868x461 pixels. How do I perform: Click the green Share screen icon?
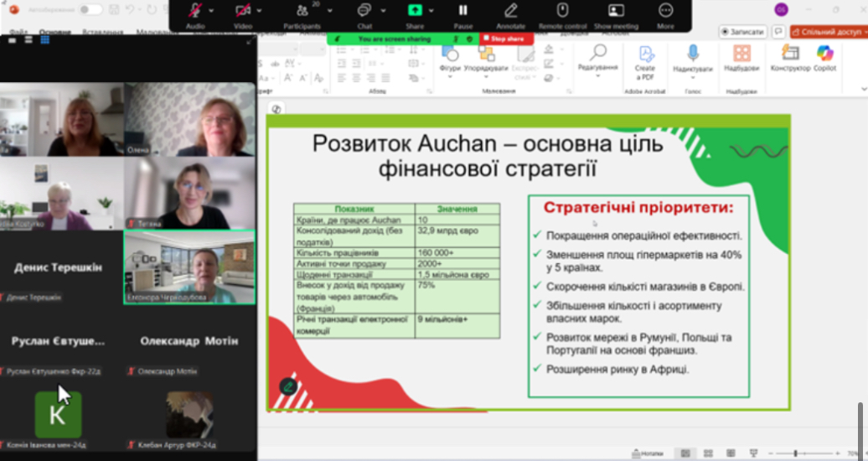pyautogui.click(x=415, y=11)
